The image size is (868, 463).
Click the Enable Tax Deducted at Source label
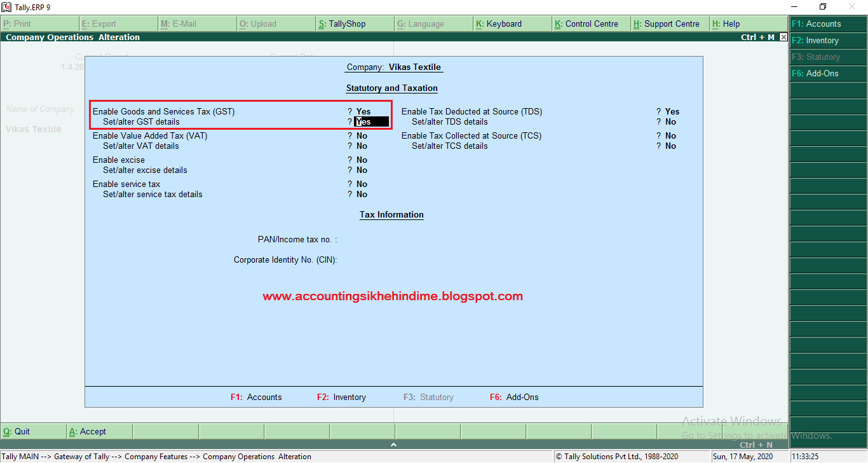(471, 111)
